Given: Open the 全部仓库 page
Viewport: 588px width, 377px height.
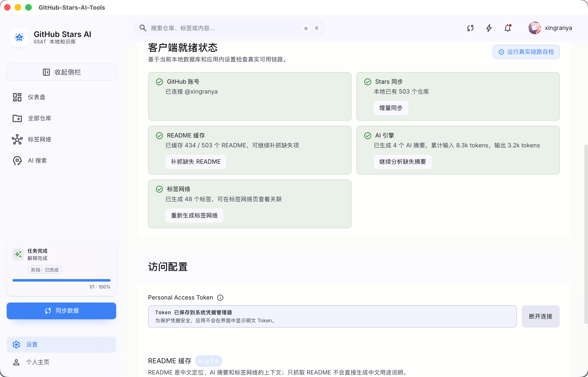Looking at the screenshot, I should [x=61, y=118].
